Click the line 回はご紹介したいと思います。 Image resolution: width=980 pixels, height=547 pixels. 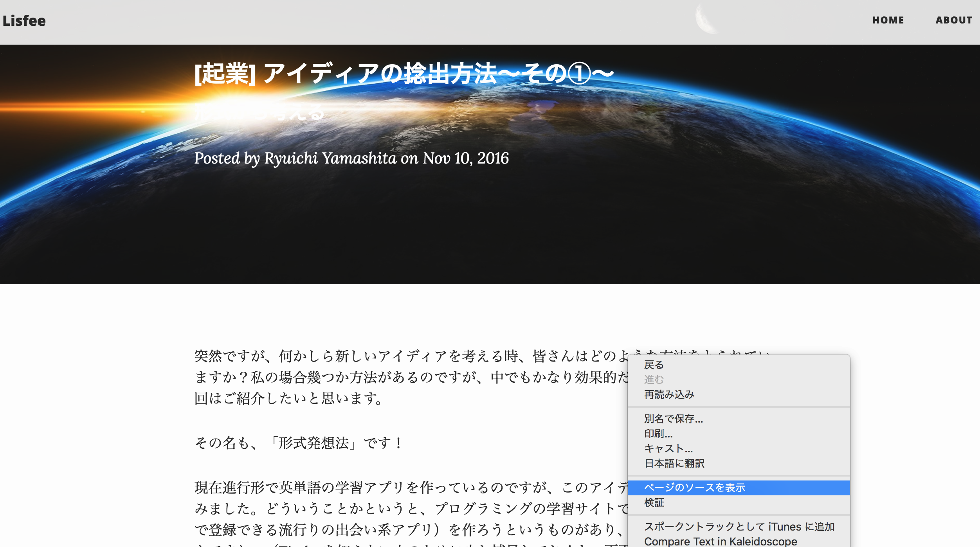[289, 398]
